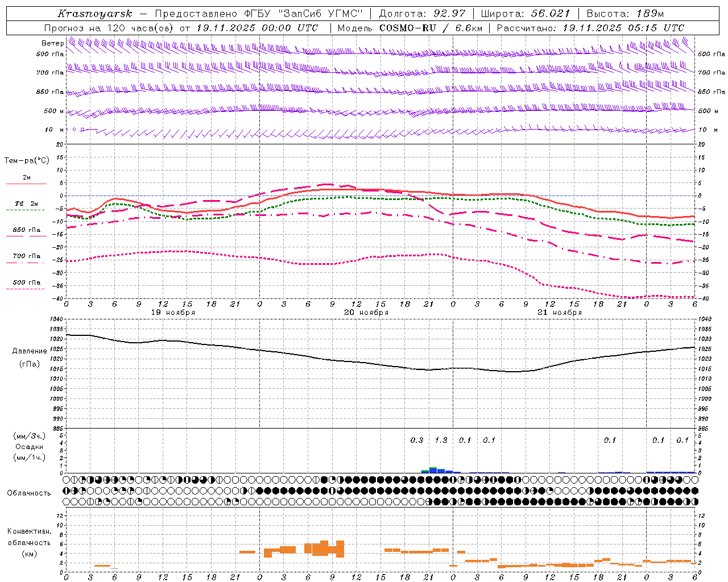Click the 'Ветер' wind section label

(53, 43)
